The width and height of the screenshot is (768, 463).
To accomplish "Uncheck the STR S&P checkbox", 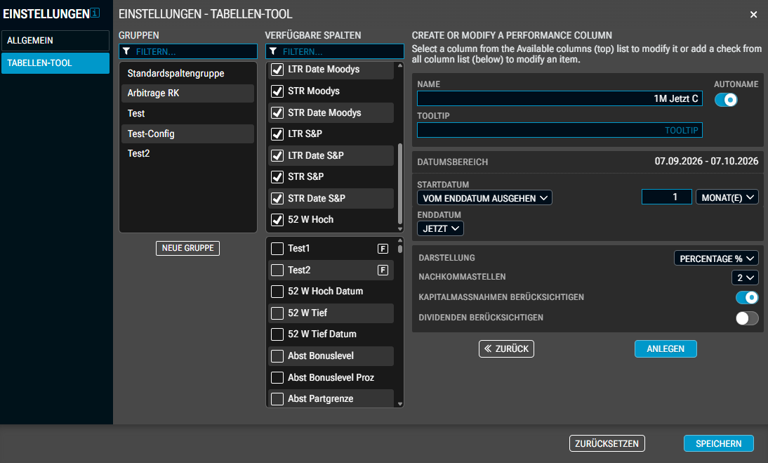I will point(277,177).
